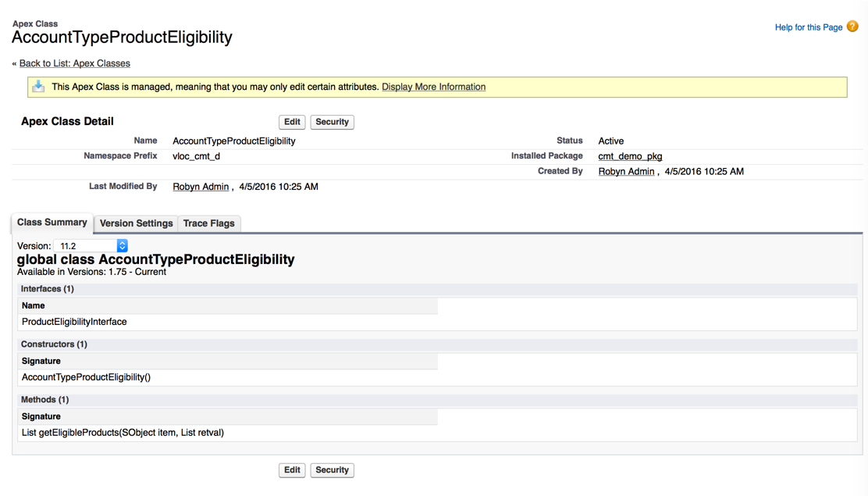Go back to list of Apex Classes
This screenshot has height=496, width=868.
(75, 63)
